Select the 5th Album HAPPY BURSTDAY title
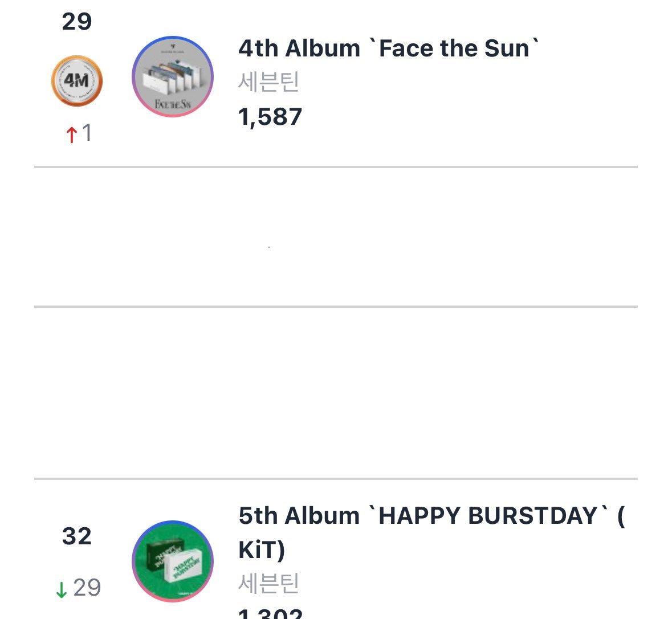The height and width of the screenshot is (619, 672). (x=431, y=532)
